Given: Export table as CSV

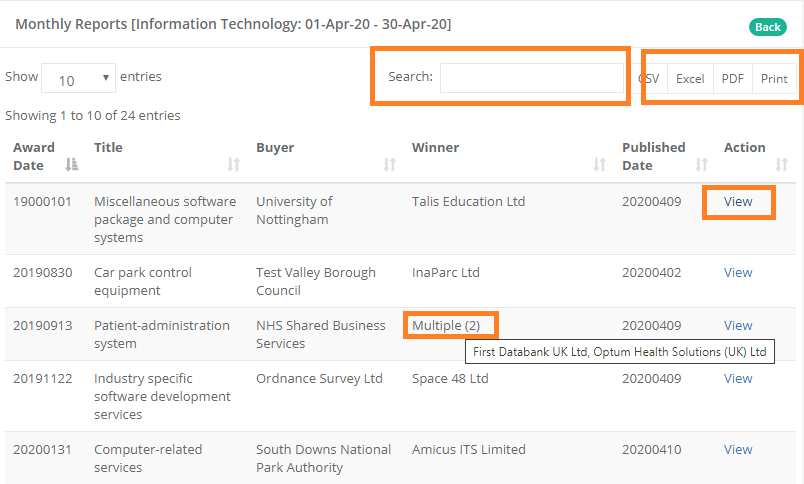Looking at the screenshot, I should point(649,79).
